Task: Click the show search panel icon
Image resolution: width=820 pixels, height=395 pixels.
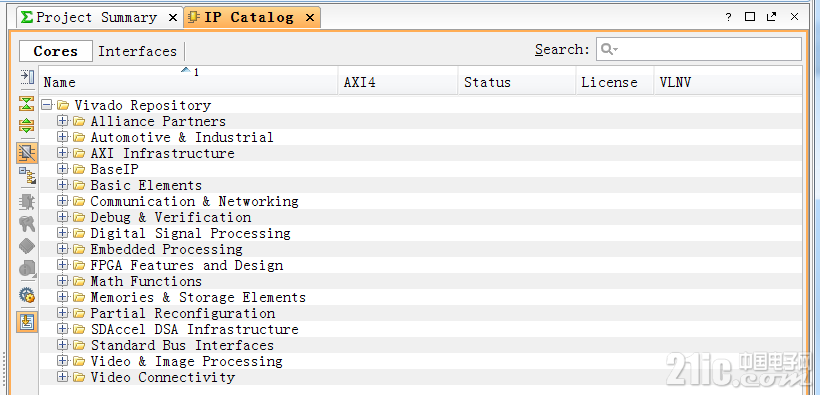Action: coord(27,77)
